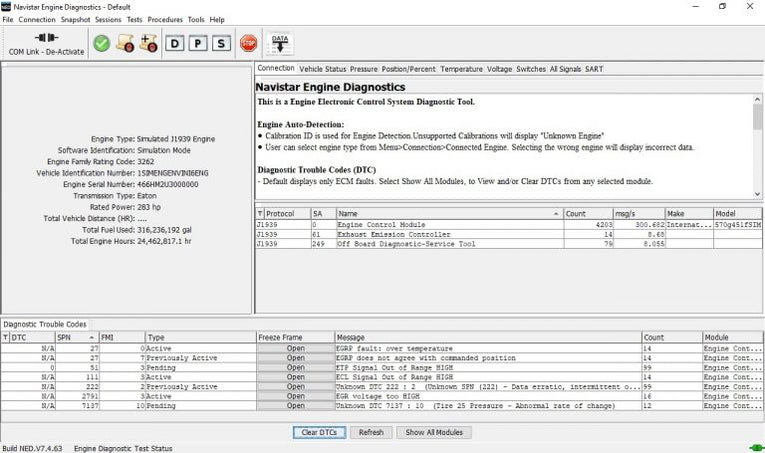Select the S session toolbar button
This screenshot has height=453, width=765.
pyautogui.click(x=221, y=44)
